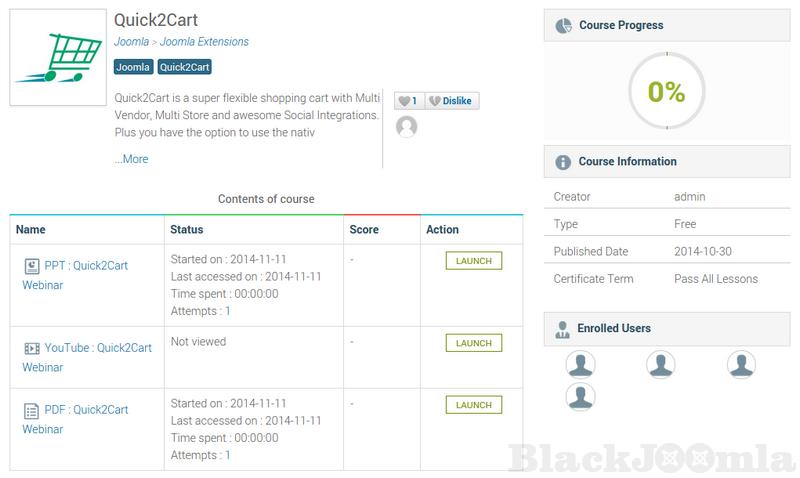
Task: Like the course with heart button
Action: coord(408,101)
